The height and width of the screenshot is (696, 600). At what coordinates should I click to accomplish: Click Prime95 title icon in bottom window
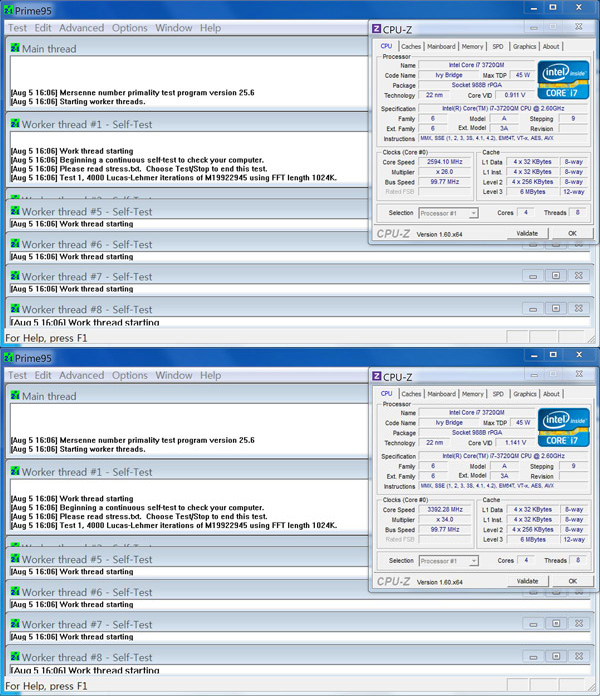8,357
